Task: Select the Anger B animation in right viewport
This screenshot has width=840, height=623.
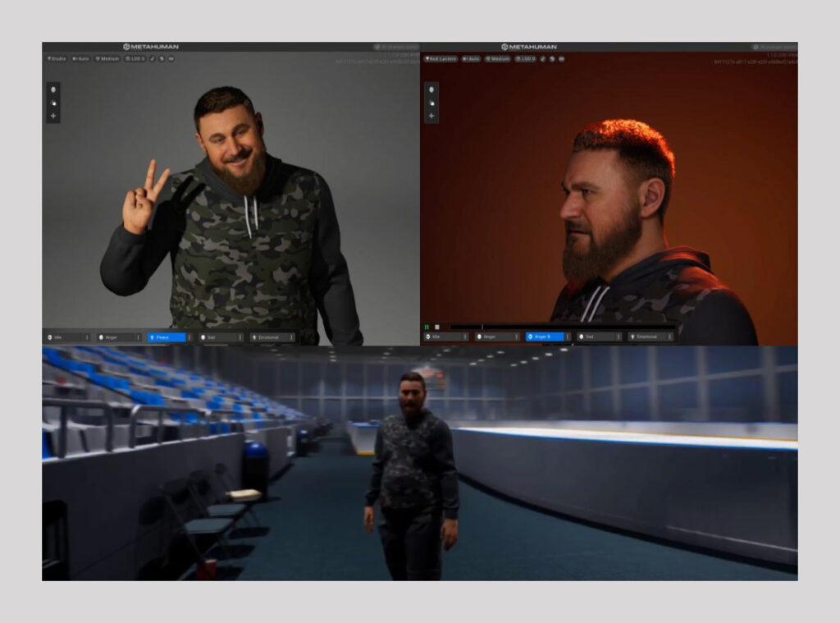Action: pos(547,337)
